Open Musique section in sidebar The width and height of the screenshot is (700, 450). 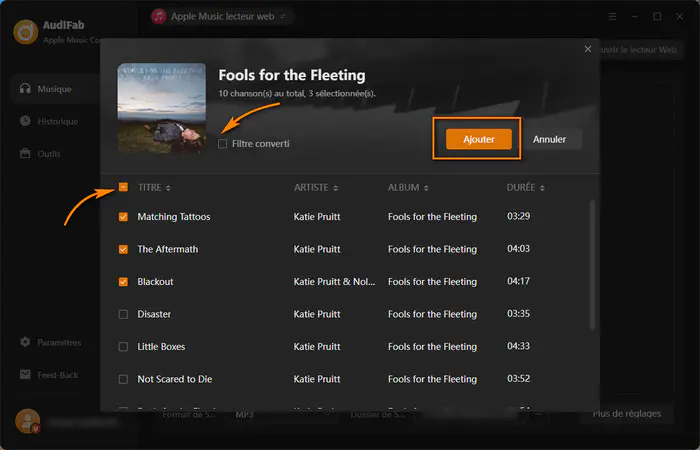[x=55, y=89]
